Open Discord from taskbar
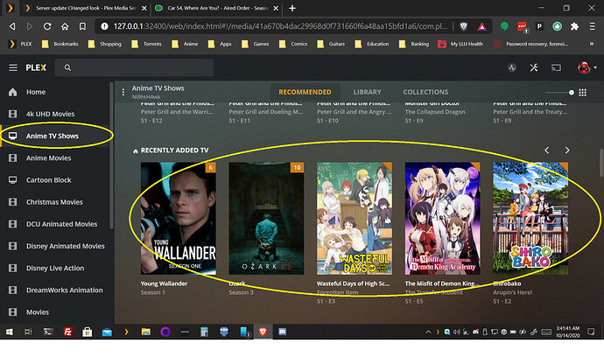604x364 pixels. 283,332
